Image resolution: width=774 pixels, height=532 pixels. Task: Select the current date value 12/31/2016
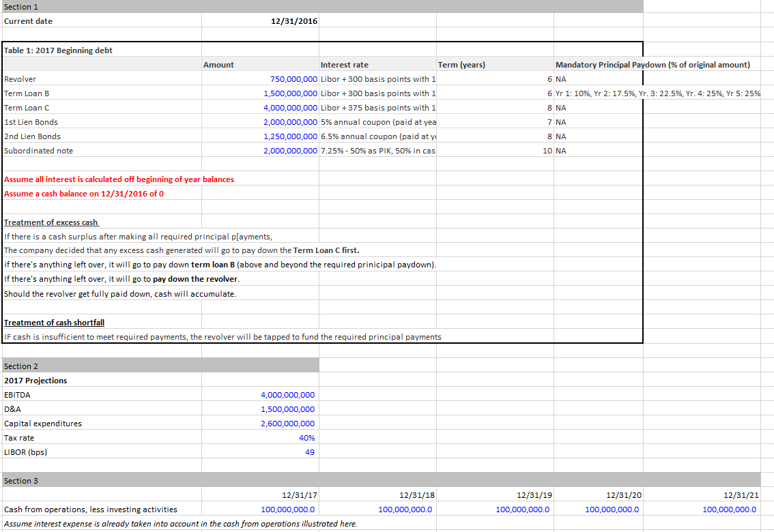293,21
